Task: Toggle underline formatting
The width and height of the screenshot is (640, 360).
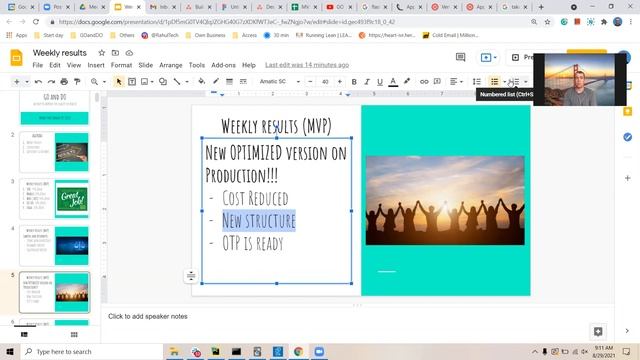Action: (380, 82)
